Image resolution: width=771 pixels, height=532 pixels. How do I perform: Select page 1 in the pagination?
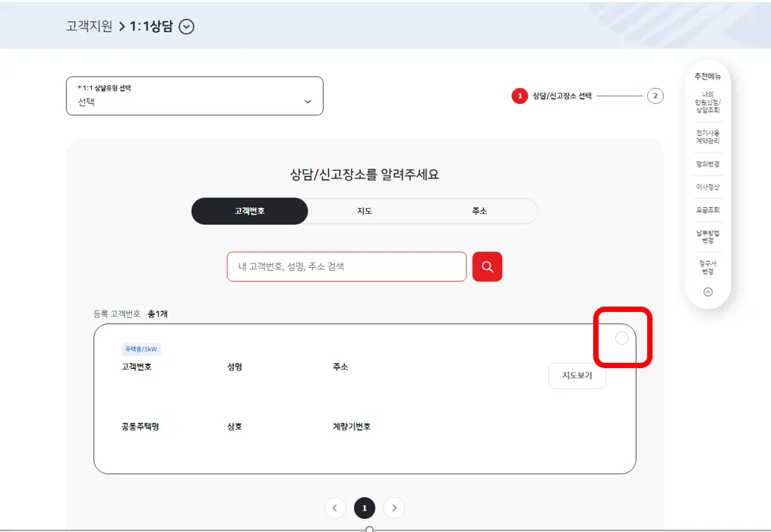click(x=365, y=508)
